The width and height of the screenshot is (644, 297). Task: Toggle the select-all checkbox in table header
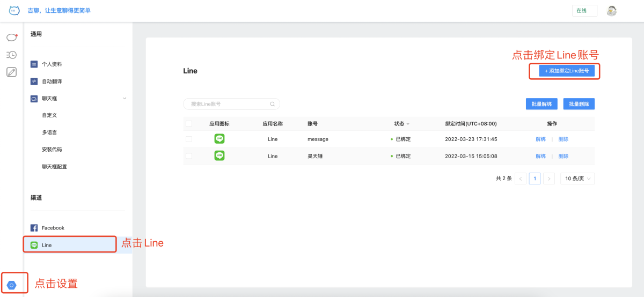(189, 124)
